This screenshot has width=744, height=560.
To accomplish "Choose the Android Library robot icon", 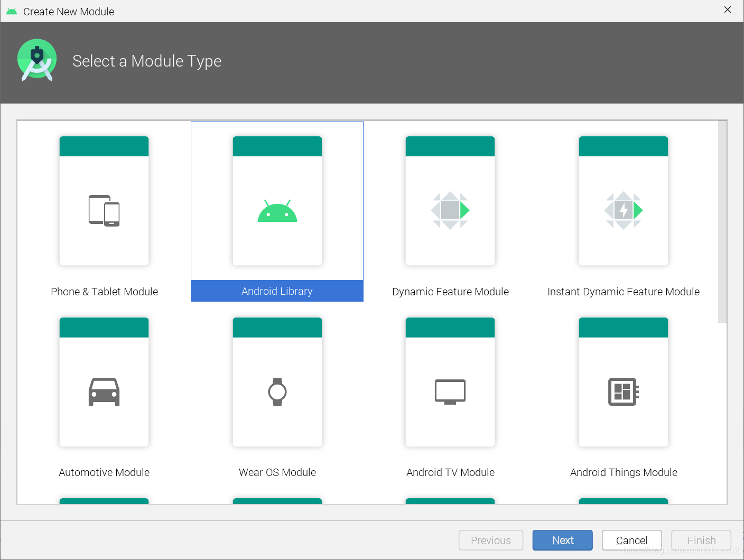I will click(x=277, y=211).
